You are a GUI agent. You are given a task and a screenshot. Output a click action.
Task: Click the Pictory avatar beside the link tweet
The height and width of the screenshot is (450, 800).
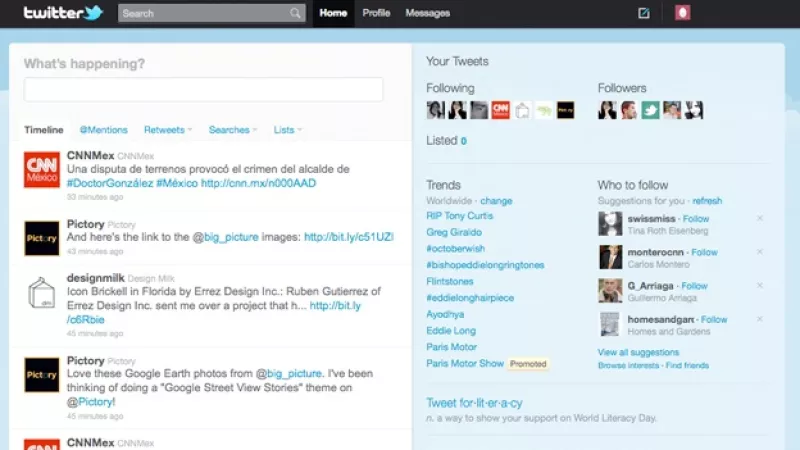point(42,238)
